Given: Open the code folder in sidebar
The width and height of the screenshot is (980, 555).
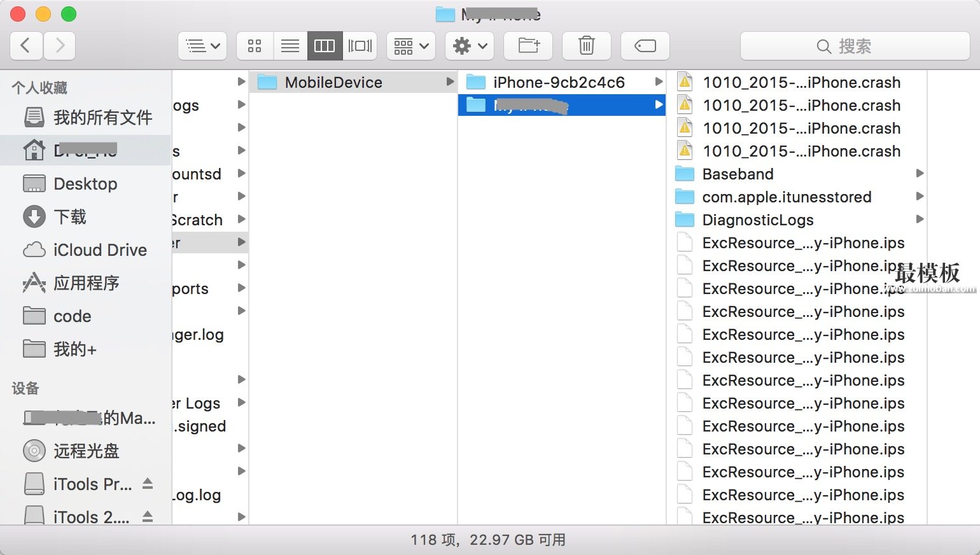Looking at the screenshot, I should 86,316.
